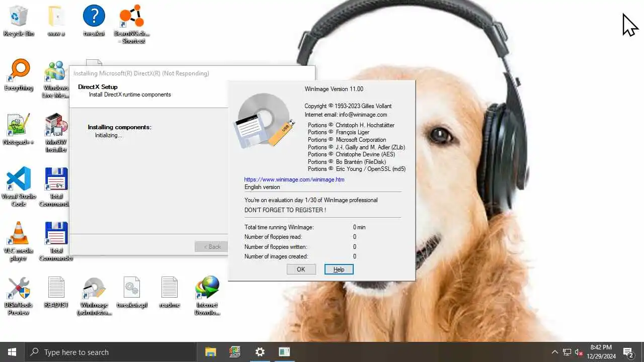Show hidden tray icons chevron
This screenshot has height=362, width=644.
pos(554,352)
